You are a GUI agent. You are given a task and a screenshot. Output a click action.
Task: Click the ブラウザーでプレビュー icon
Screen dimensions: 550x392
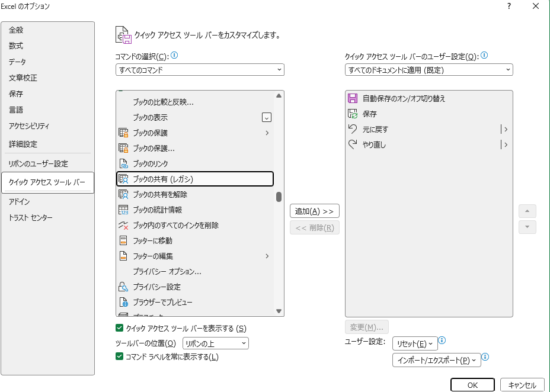[123, 302]
